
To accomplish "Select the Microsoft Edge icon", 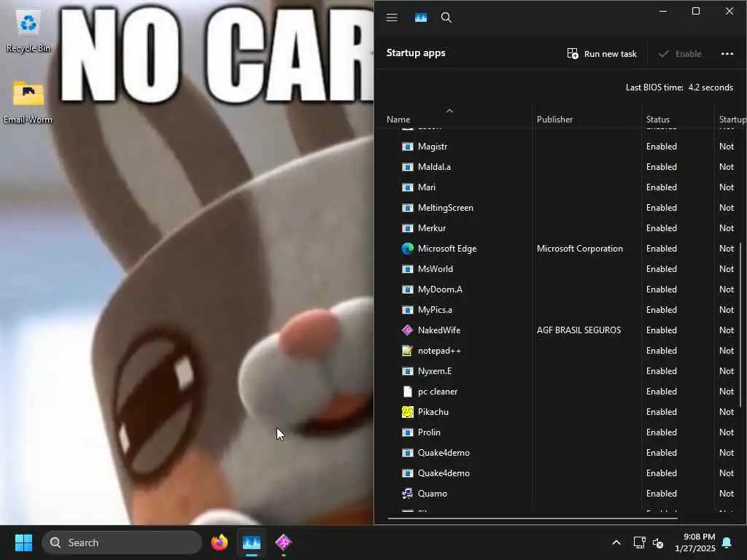I will tap(407, 249).
